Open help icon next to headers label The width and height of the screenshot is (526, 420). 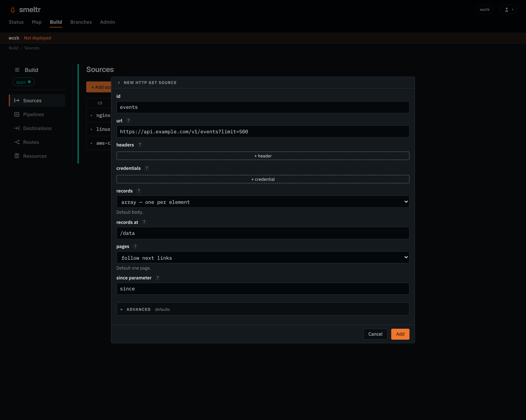pos(140,145)
